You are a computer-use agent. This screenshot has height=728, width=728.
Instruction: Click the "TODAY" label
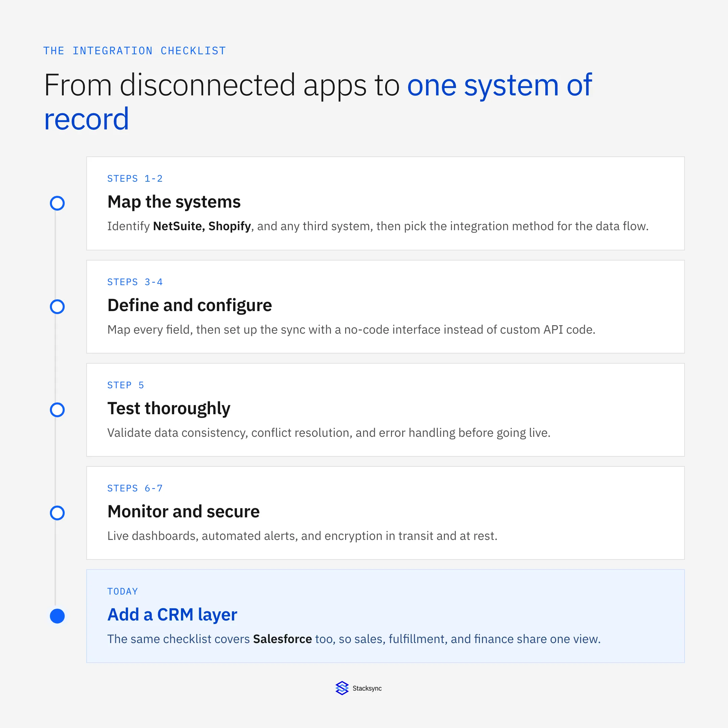coord(122,591)
